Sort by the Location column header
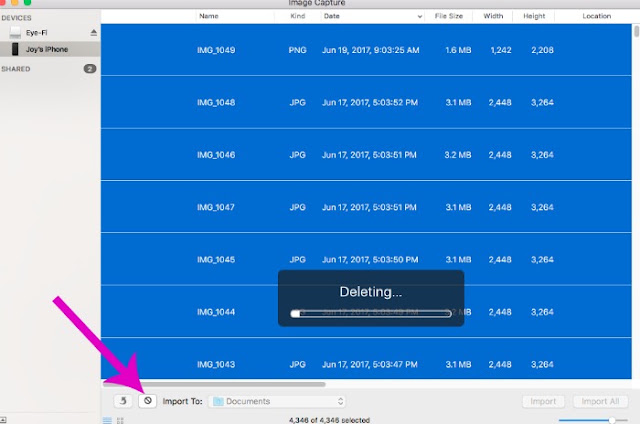The width and height of the screenshot is (640, 424). pos(596,16)
